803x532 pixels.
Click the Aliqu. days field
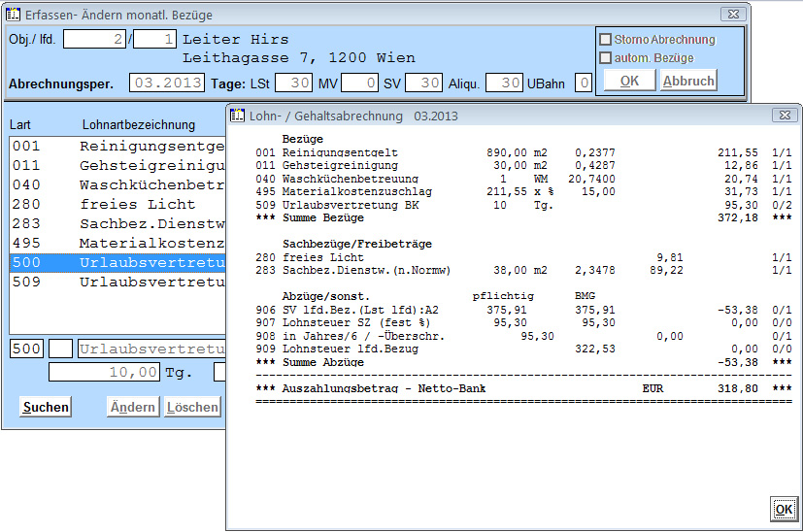coord(504,83)
